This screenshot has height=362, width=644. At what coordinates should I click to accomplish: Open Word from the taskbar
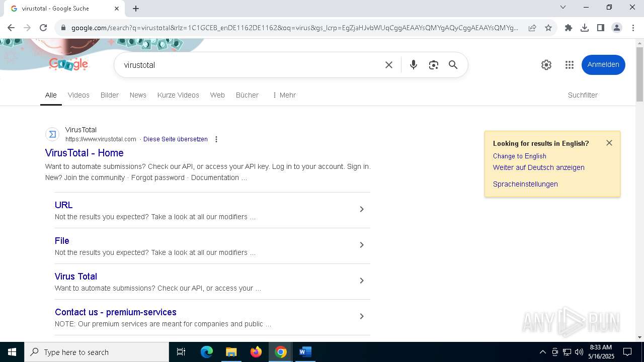305,352
